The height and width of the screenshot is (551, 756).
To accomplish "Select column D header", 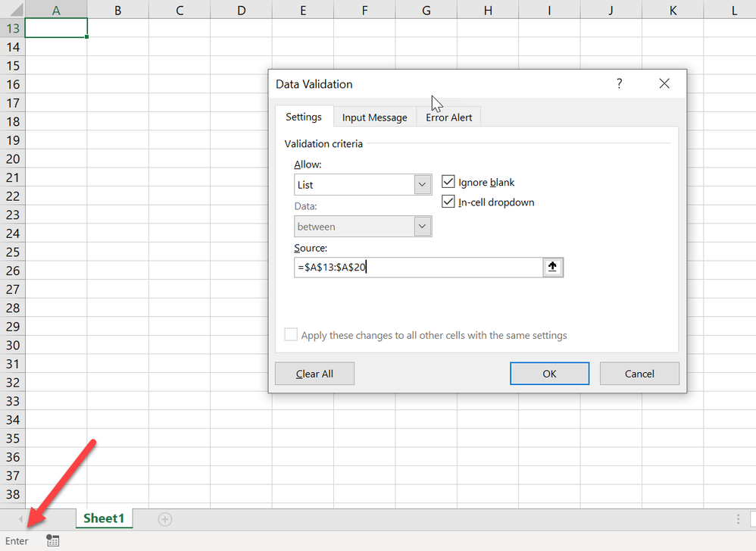I will (241, 10).
